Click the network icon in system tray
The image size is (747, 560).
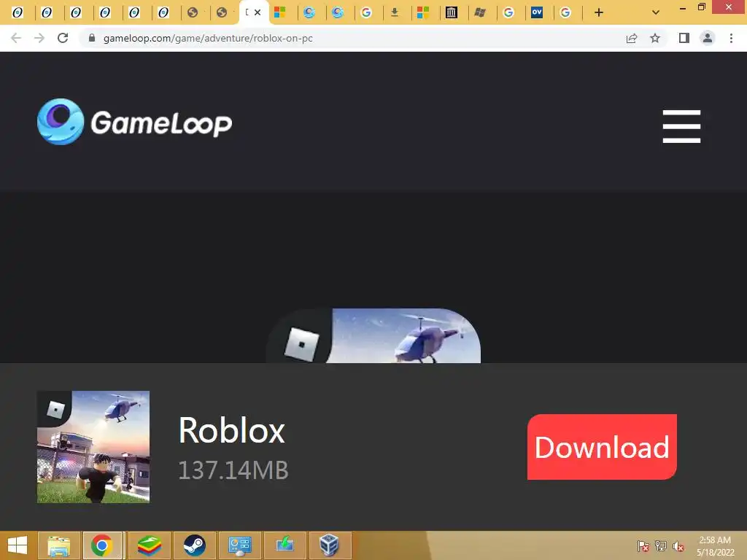point(661,546)
